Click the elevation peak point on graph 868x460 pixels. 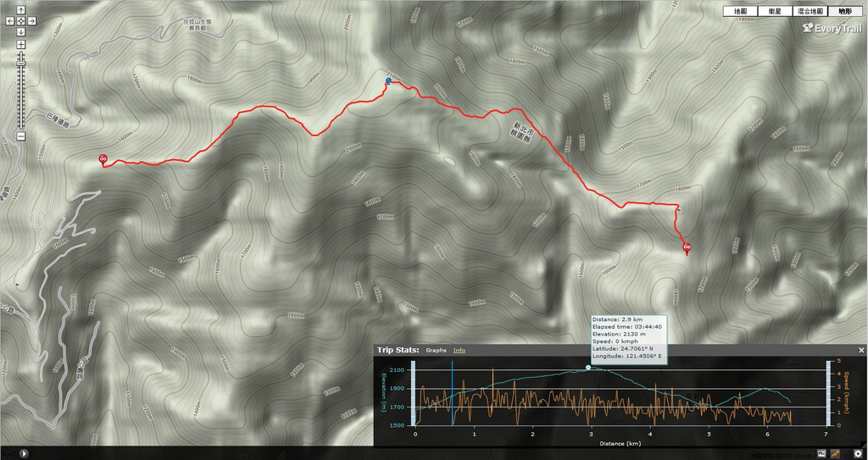[x=588, y=368]
